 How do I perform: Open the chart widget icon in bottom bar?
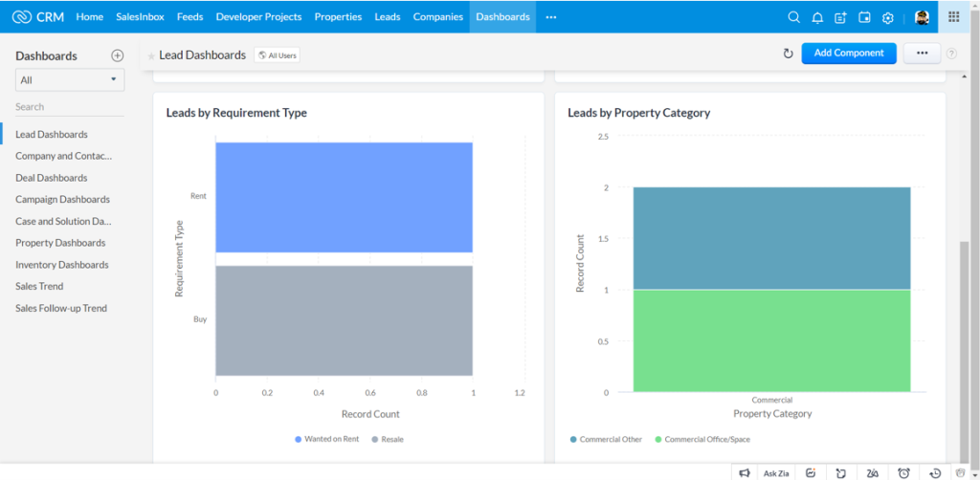(812, 473)
